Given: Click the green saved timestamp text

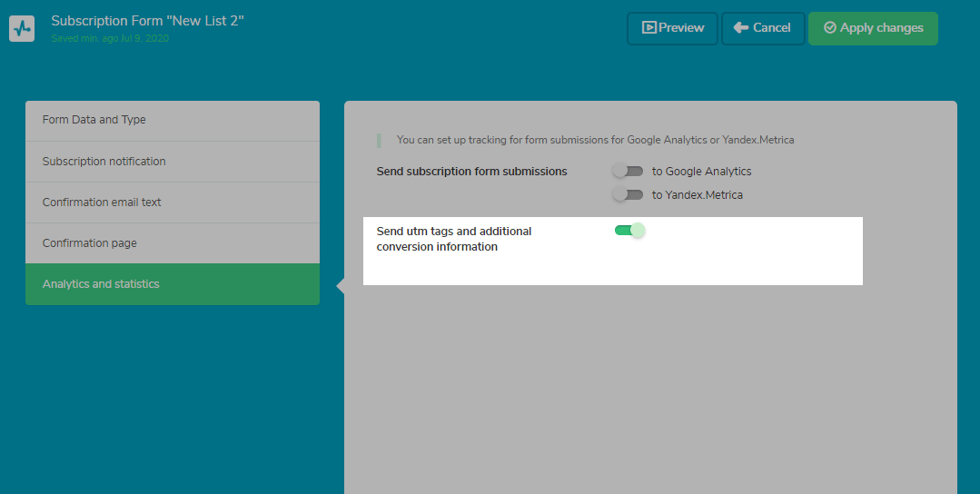Looking at the screenshot, I should (x=110, y=38).
